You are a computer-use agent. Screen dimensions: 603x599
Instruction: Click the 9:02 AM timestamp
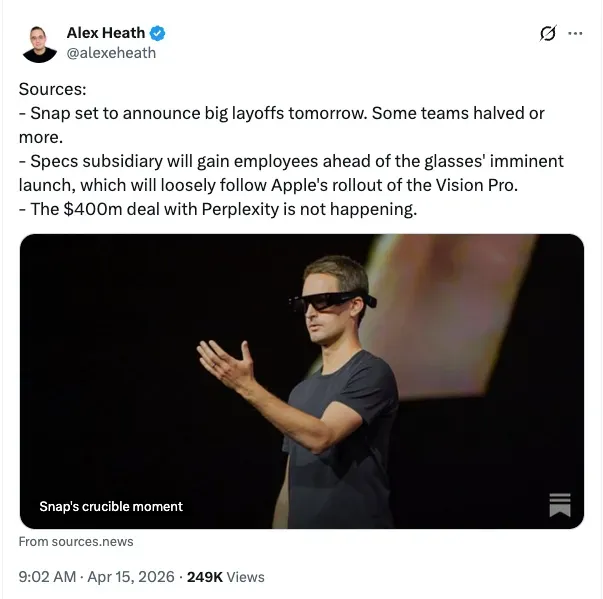47,577
